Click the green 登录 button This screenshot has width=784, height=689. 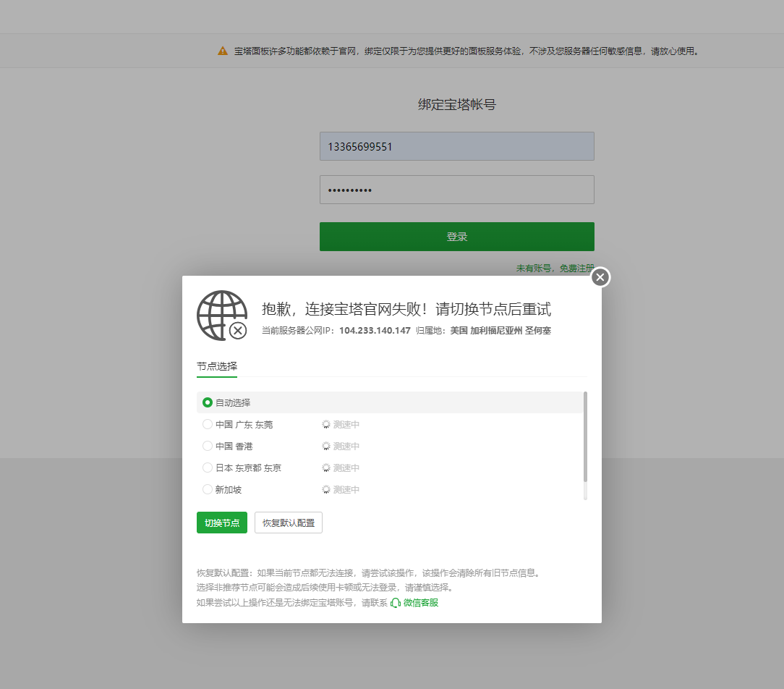click(457, 237)
